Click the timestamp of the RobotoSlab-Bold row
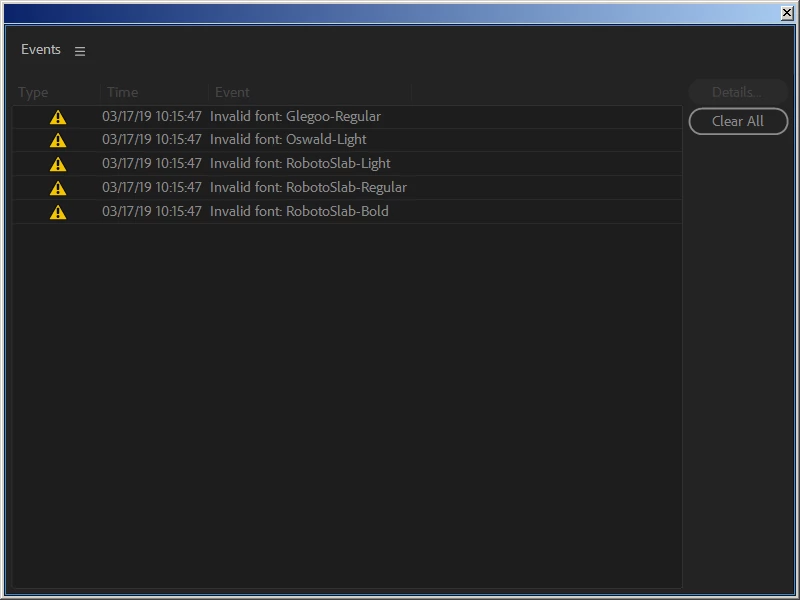This screenshot has height=600, width=800. 152,212
